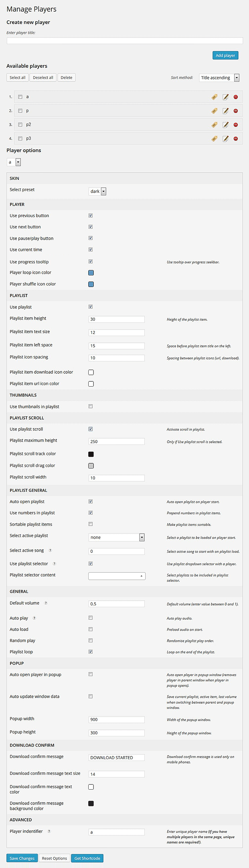Click the Get Shortcode button
The width and height of the screenshot is (249, 868).
[87, 858]
